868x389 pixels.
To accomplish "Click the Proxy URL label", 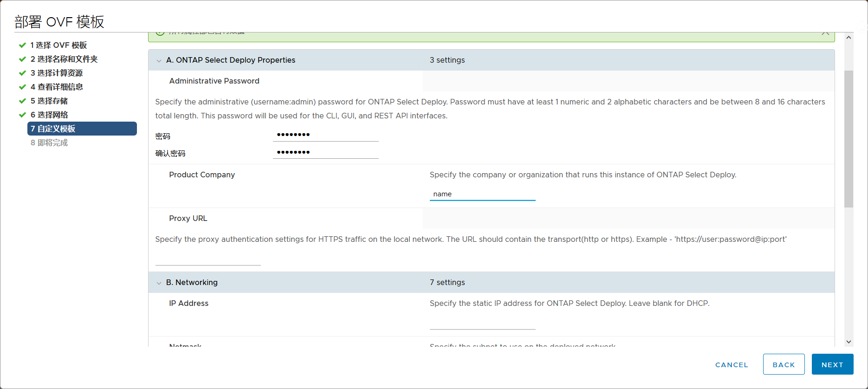I will [x=188, y=218].
